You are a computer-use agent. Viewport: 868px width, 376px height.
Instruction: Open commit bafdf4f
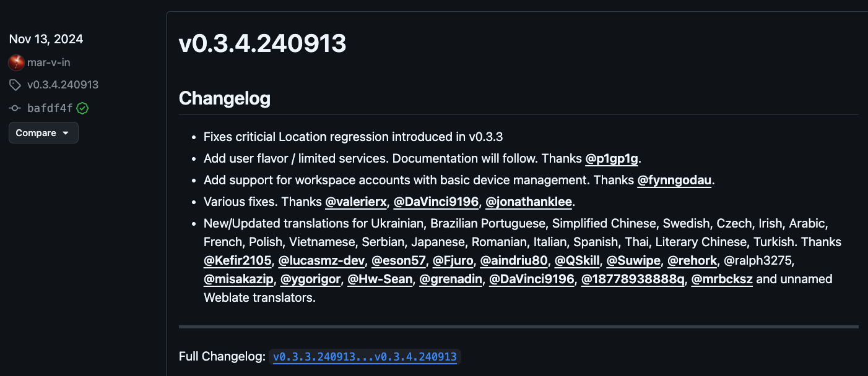[x=50, y=108]
